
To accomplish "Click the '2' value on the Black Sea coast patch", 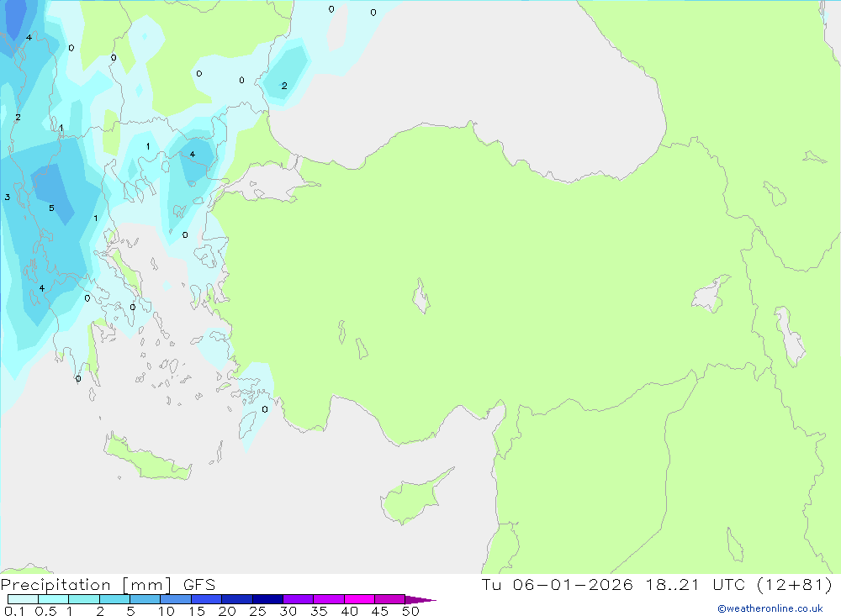I will pos(284,86).
